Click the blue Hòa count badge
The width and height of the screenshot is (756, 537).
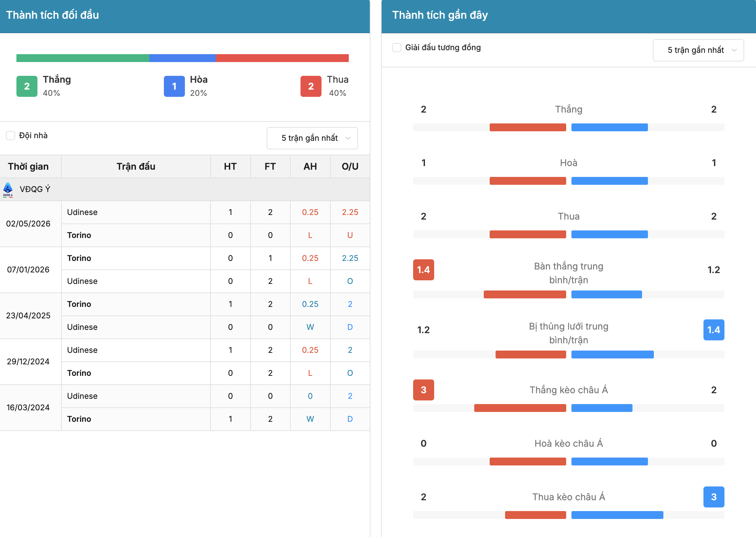point(174,86)
